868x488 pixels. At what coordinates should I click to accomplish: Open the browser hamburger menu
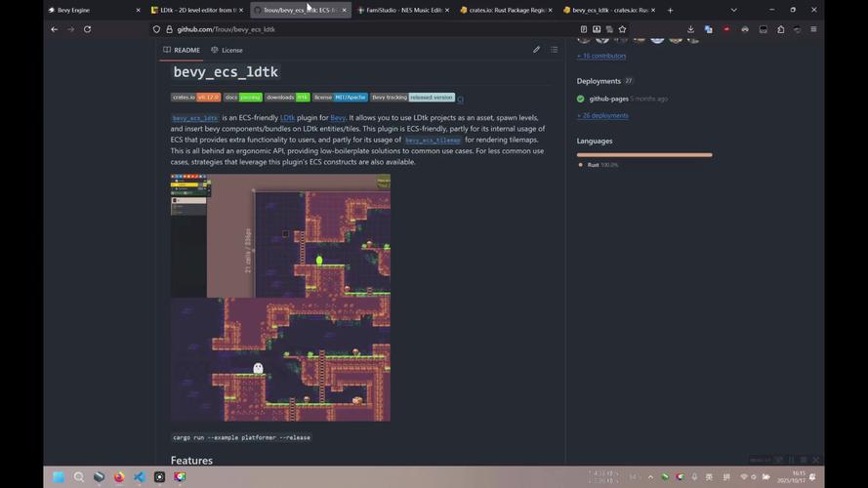click(813, 29)
